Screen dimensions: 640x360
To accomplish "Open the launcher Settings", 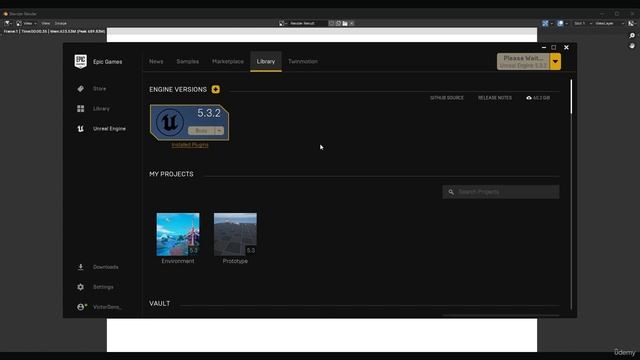I will pyautogui.click(x=103, y=287).
